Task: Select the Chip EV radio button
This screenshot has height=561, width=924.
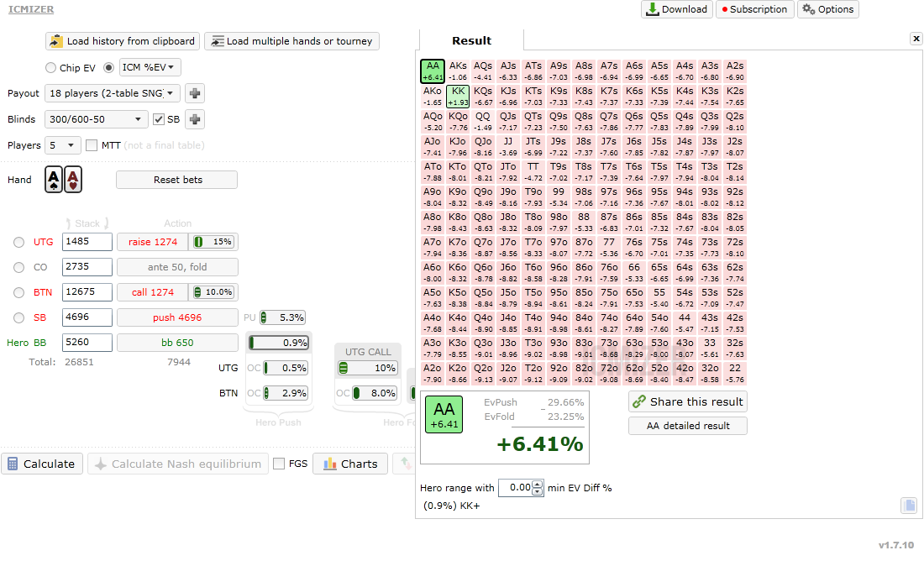Action: tap(50, 68)
